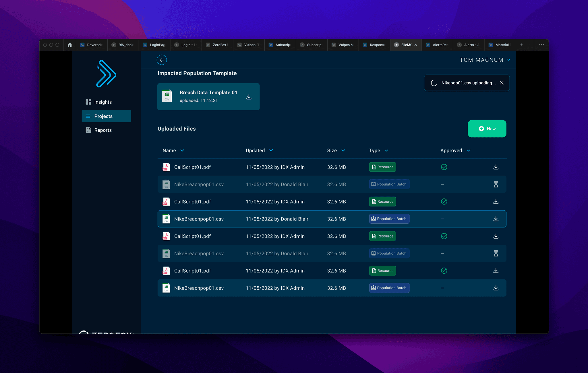Screen dimensions: 588x373
Task: Sort by the Name column chevron
Action: point(182,150)
